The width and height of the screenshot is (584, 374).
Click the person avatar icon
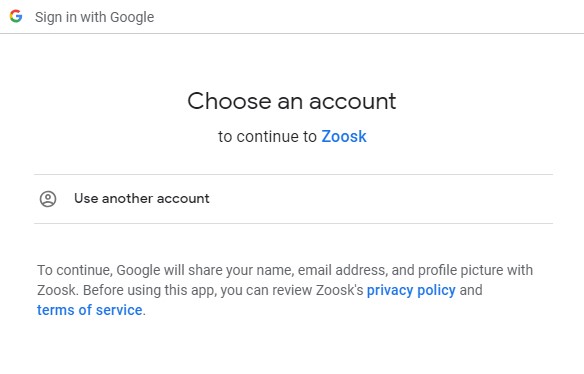point(48,199)
